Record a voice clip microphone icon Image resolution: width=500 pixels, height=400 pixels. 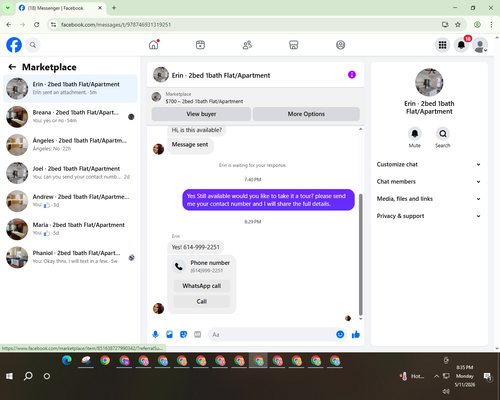tap(155, 334)
